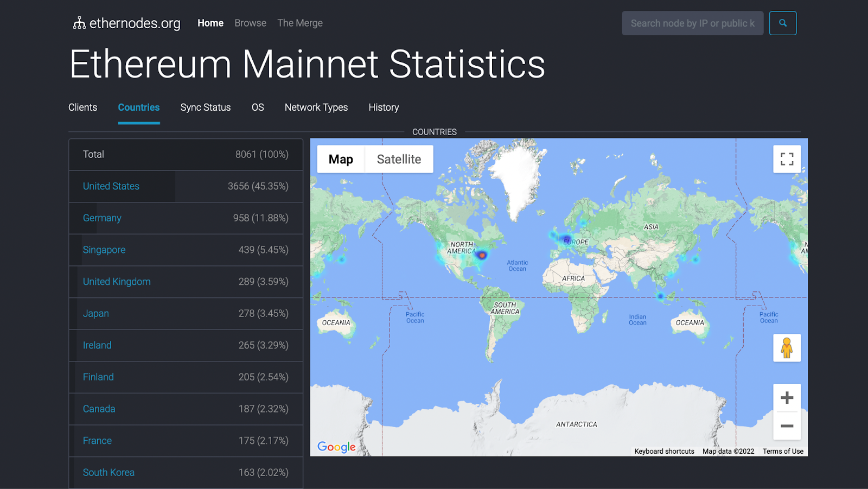Click the Google logo on the map

point(336,447)
